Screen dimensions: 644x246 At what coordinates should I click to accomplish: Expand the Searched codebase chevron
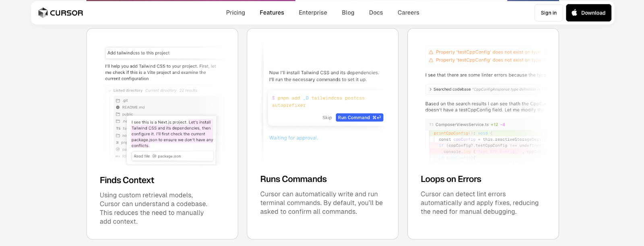point(430,90)
